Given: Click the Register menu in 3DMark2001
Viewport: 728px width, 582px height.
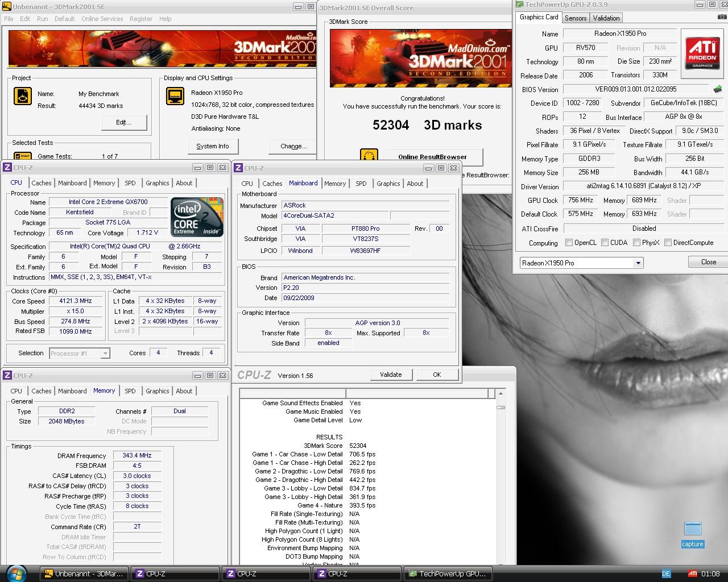Looking at the screenshot, I should [x=140, y=19].
